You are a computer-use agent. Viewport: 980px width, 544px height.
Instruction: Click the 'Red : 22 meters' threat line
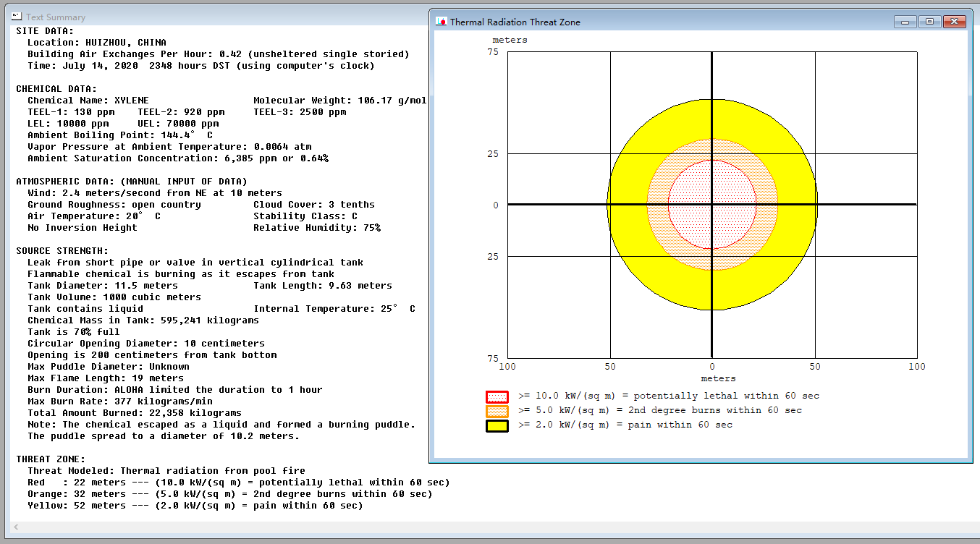(x=239, y=483)
